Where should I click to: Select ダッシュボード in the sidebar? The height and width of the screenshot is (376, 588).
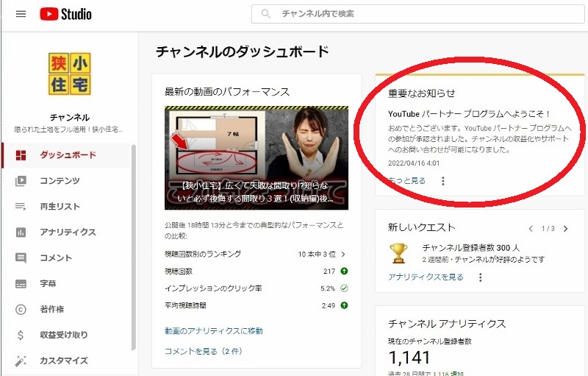[x=66, y=155]
